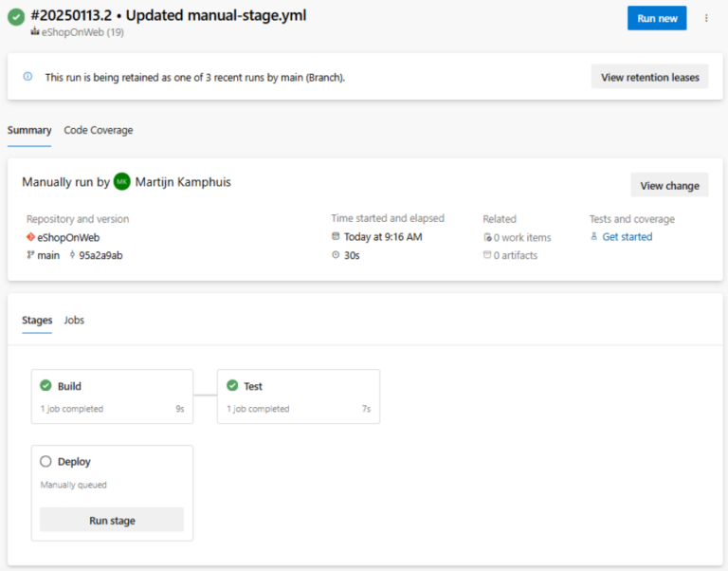This screenshot has height=571, width=728.
Task: Click the 'Time started and elapsed' label
Action: click(x=388, y=218)
